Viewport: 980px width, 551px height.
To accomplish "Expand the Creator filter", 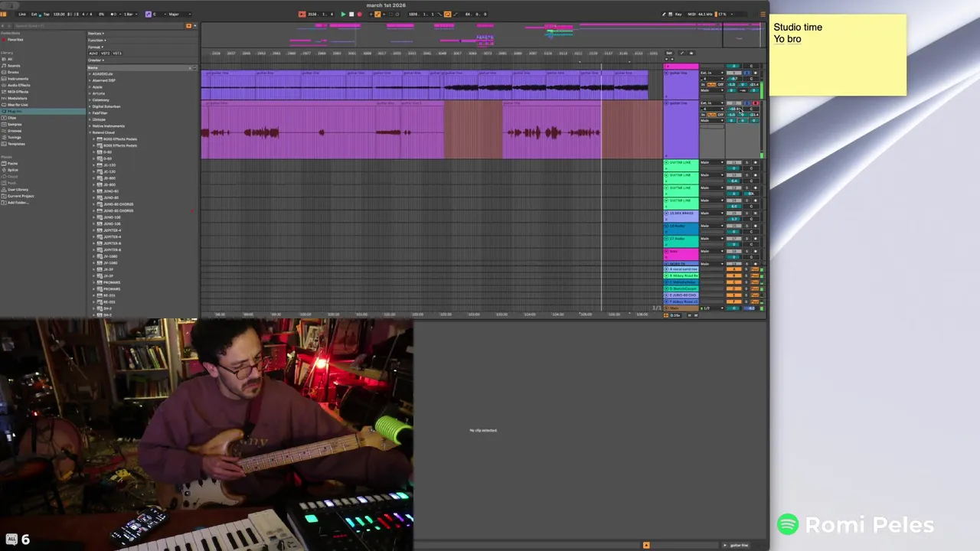I will [96, 60].
